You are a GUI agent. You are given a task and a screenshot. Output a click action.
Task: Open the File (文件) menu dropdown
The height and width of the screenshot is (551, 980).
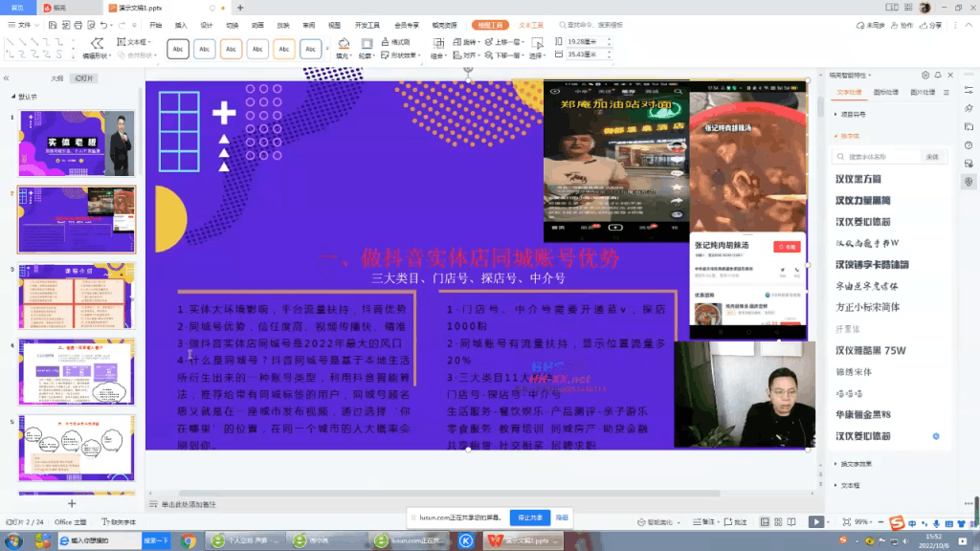point(24,25)
